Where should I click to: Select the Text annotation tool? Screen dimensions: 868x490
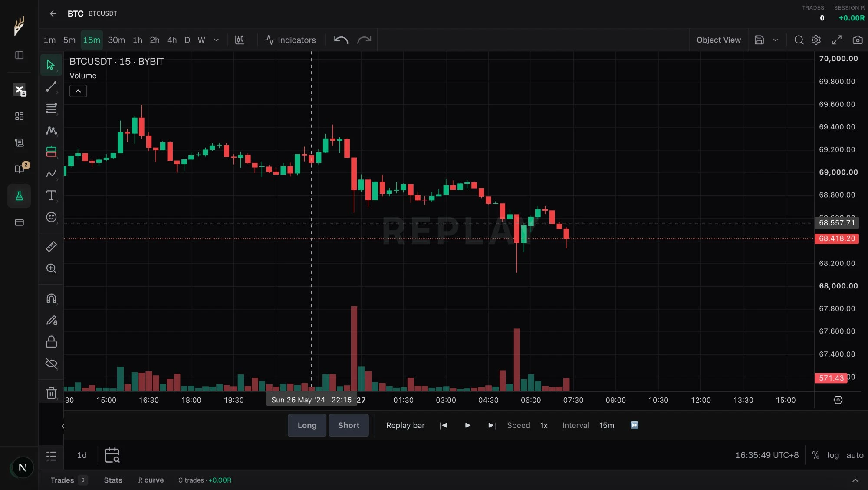51,195
